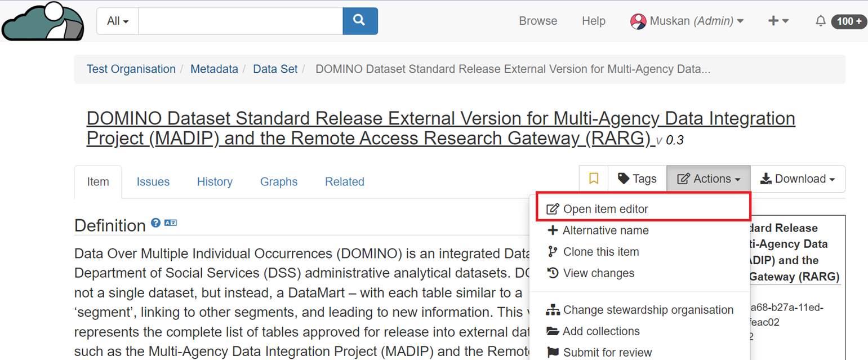This screenshot has height=360, width=868.
Task: Select Open item editor menu entry
Action: (x=606, y=209)
